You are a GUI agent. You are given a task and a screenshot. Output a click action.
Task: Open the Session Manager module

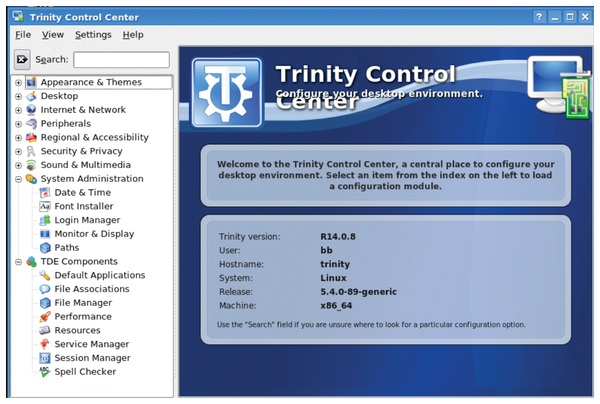(92, 358)
